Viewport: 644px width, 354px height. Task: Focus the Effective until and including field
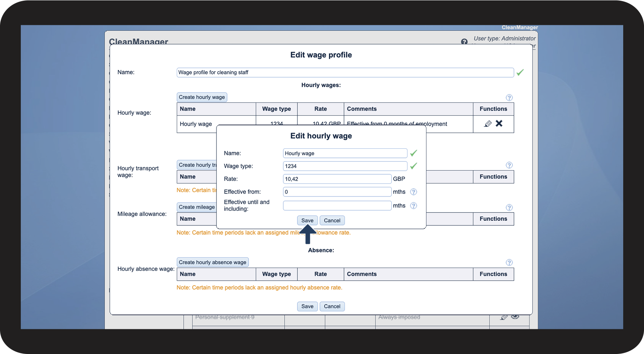337,206
